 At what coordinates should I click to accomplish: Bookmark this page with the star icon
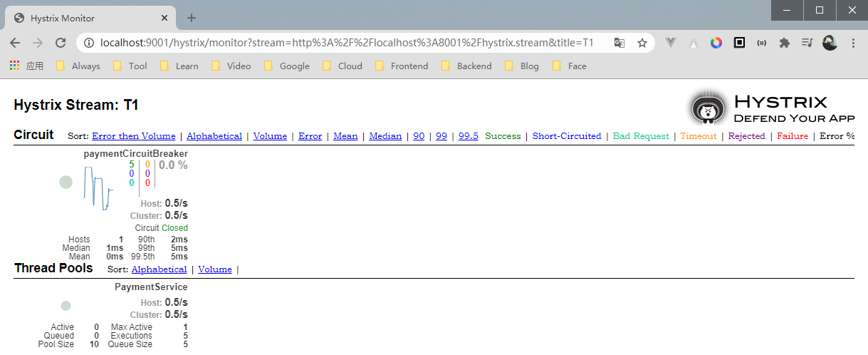pos(642,43)
